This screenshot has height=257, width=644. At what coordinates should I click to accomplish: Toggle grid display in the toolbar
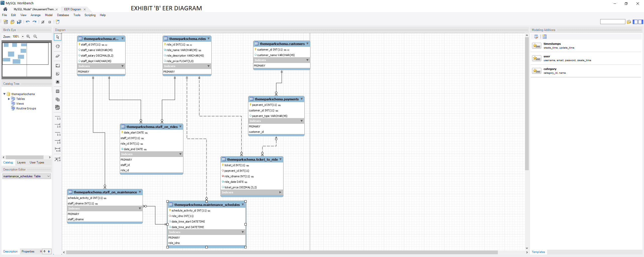(49, 22)
